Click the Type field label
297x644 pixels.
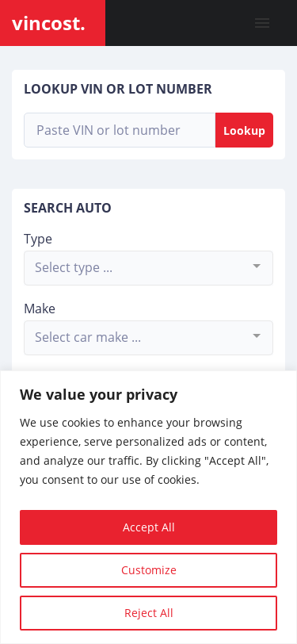tap(38, 239)
